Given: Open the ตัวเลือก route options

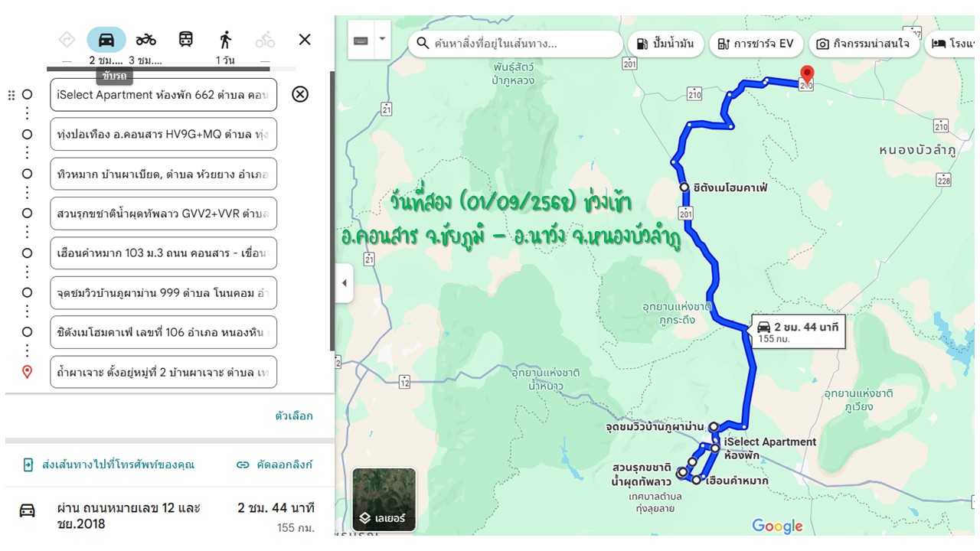Looking at the screenshot, I should click(x=294, y=416).
